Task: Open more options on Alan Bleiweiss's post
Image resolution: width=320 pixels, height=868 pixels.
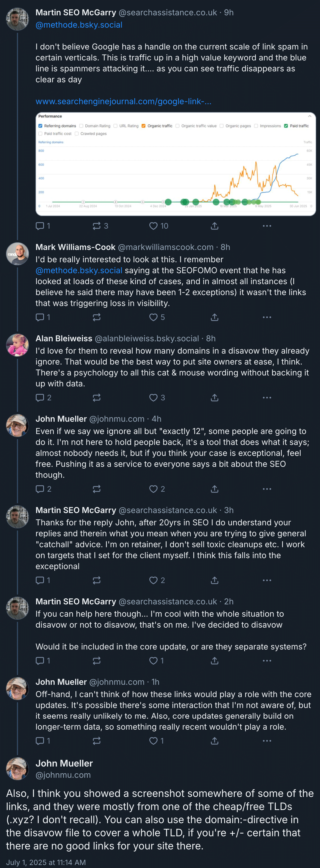Action: tap(267, 398)
